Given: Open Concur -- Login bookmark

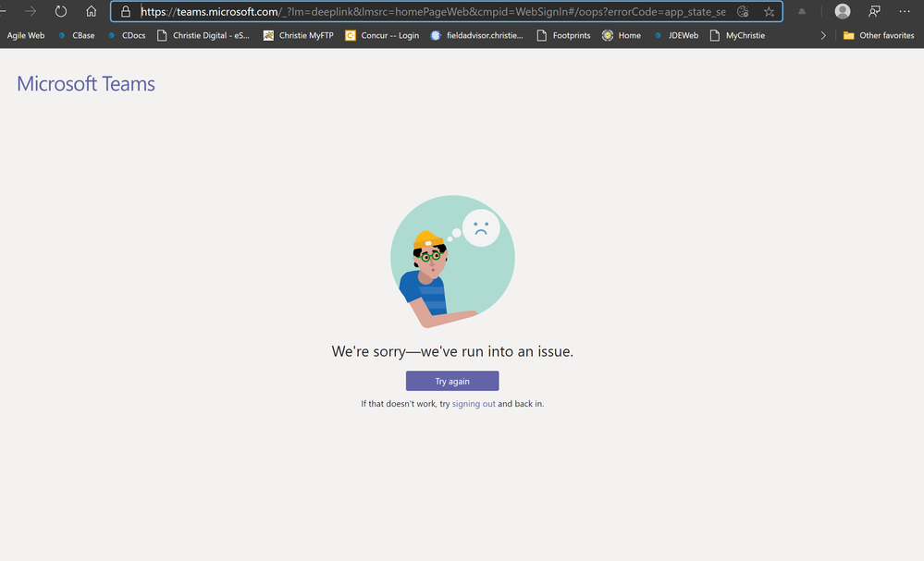Looking at the screenshot, I should pyautogui.click(x=382, y=35).
